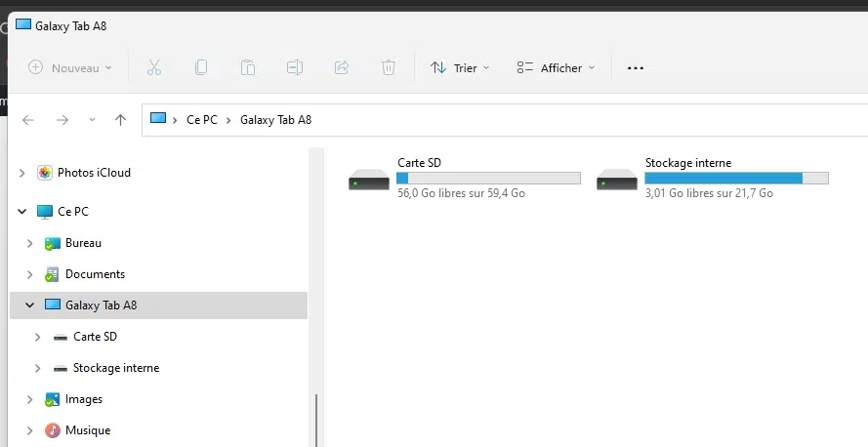Screen dimensions: 868x447
Task: Click the Images folder icon in sidebar
Action: click(x=52, y=399)
